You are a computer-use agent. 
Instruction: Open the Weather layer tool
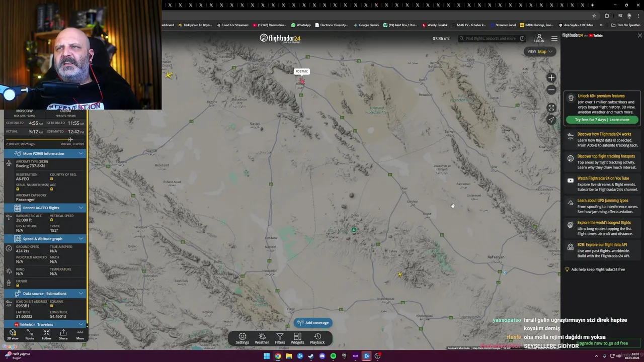pos(262,338)
